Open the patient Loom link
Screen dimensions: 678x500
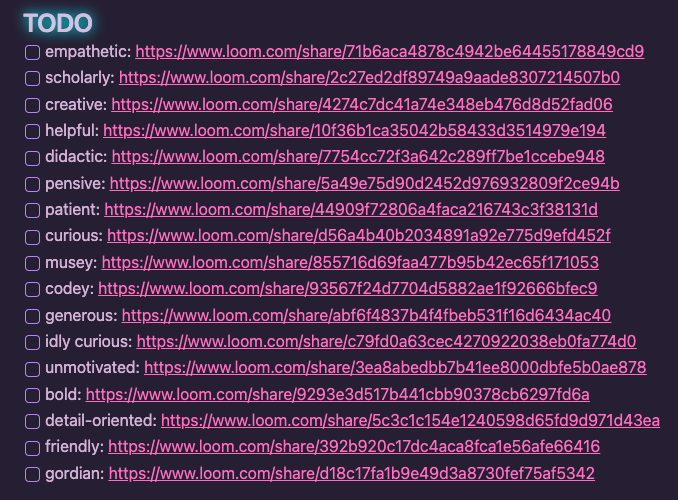(351, 210)
